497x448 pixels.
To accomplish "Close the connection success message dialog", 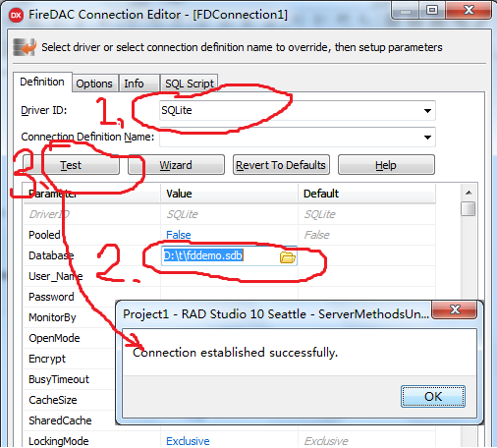I will point(455,309).
